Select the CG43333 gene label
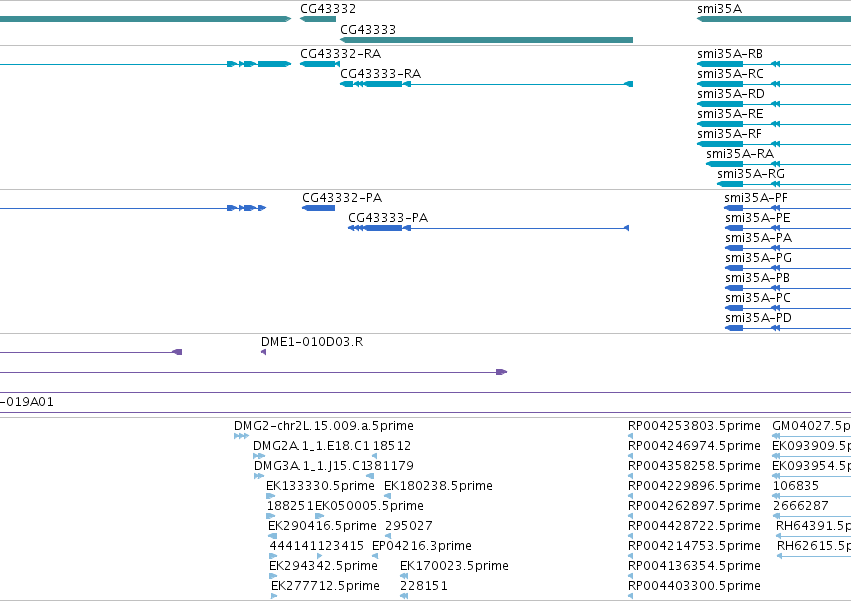 click(368, 29)
